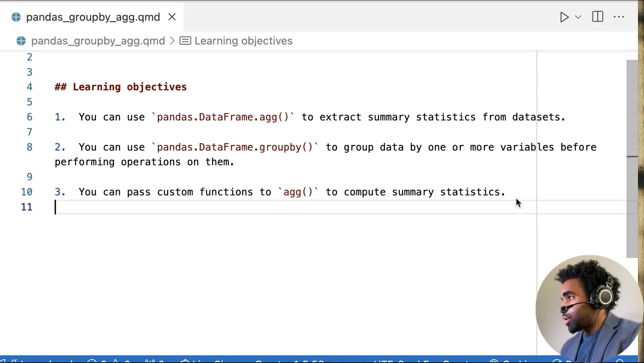Open the dropdown arrow beside Run

578,17
